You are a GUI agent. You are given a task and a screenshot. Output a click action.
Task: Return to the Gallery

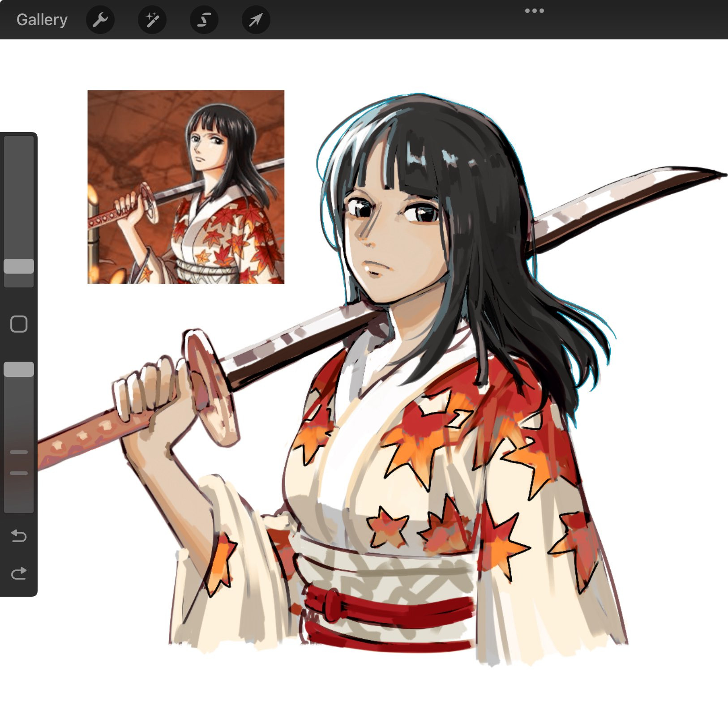pos(42,20)
